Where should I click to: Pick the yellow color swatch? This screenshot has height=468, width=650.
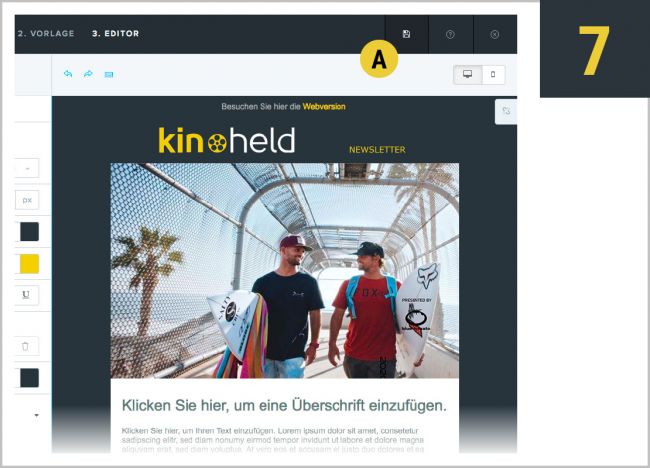click(29, 264)
